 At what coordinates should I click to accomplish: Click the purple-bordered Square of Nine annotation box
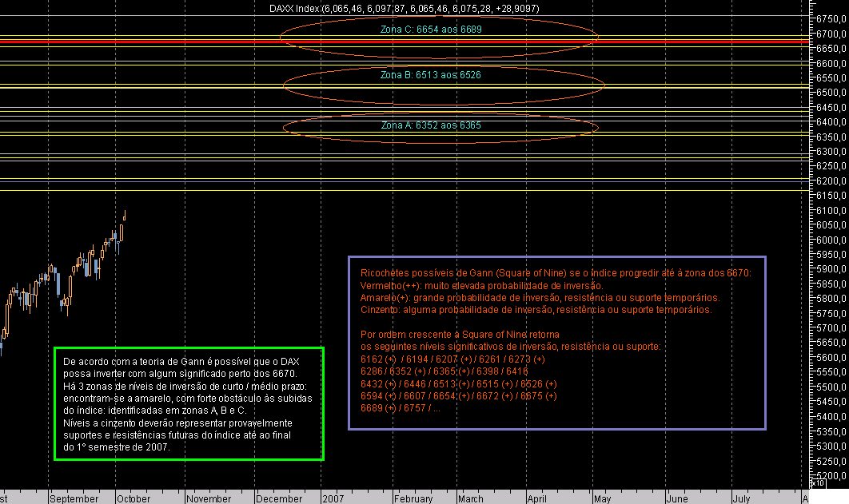pos(558,343)
